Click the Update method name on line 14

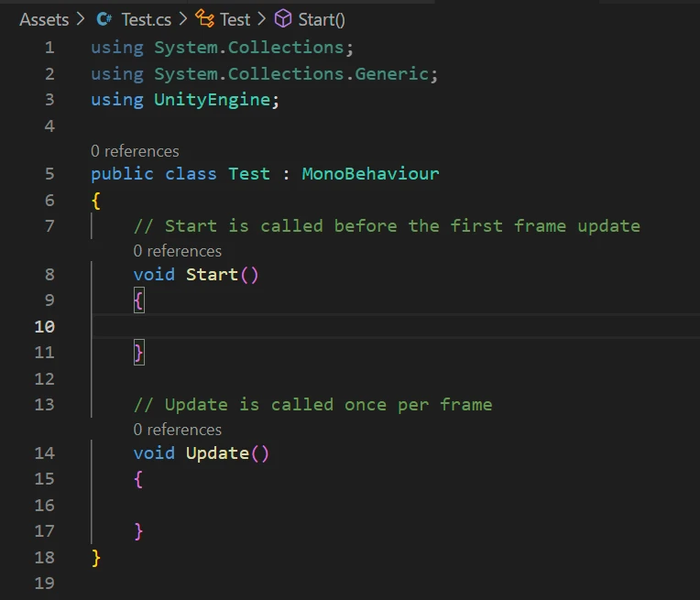click(x=217, y=453)
